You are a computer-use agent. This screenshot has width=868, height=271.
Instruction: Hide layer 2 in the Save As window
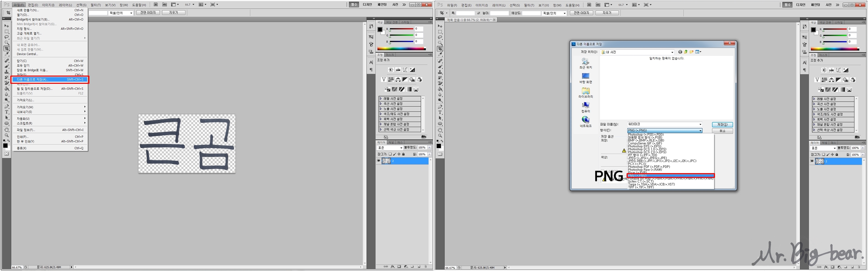(812, 161)
